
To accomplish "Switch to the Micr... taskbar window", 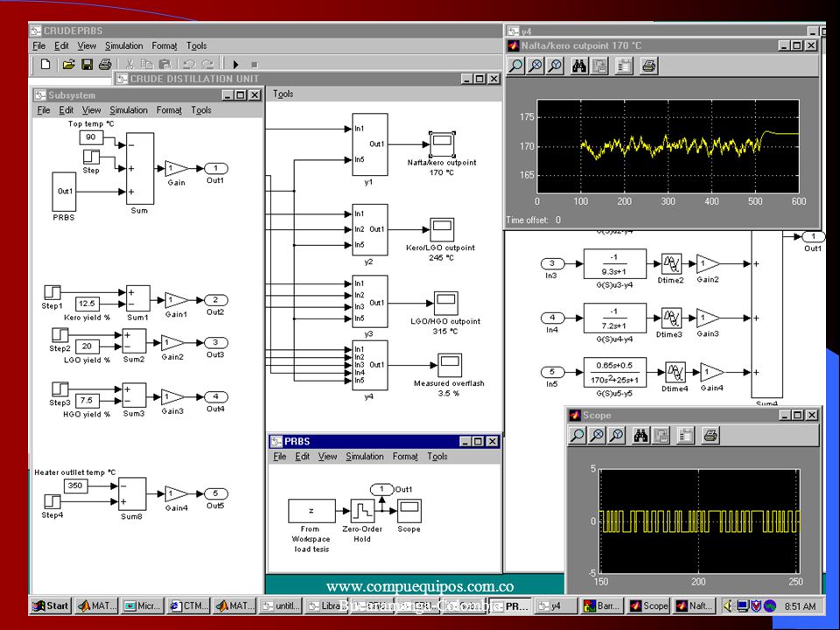I will (142, 605).
